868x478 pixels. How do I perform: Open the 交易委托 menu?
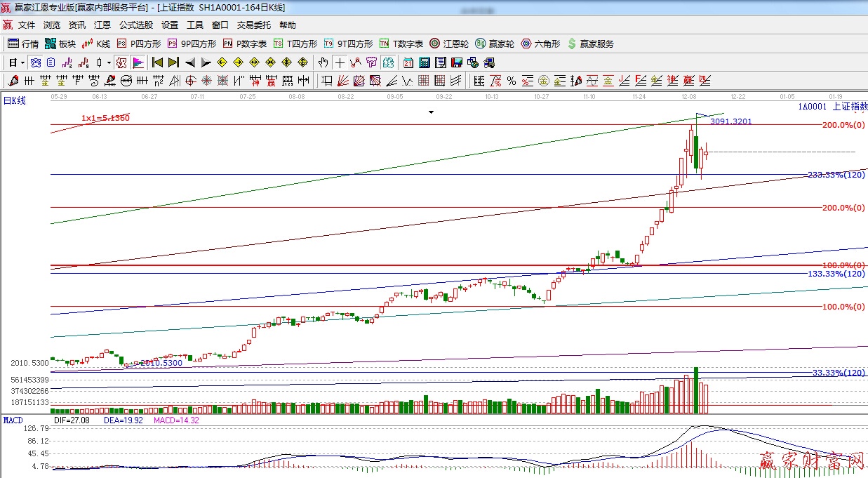pos(253,25)
